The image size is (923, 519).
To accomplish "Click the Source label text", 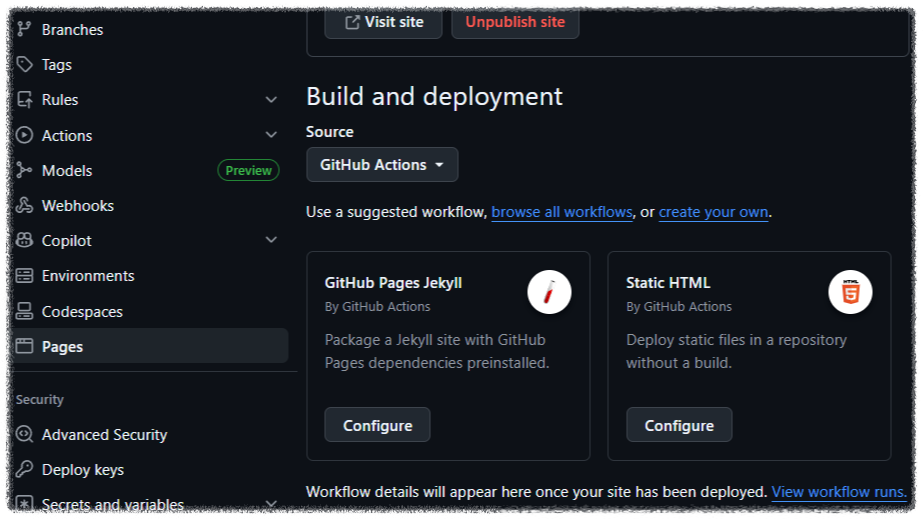I will (x=330, y=132).
